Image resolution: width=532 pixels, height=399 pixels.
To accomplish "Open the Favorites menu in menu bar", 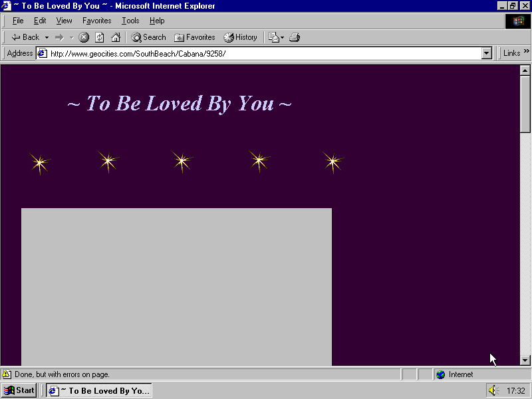I will coord(96,21).
